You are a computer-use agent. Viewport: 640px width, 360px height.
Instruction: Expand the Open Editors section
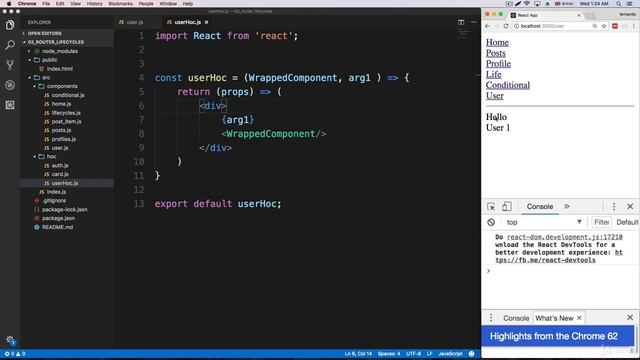coord(44,33)
